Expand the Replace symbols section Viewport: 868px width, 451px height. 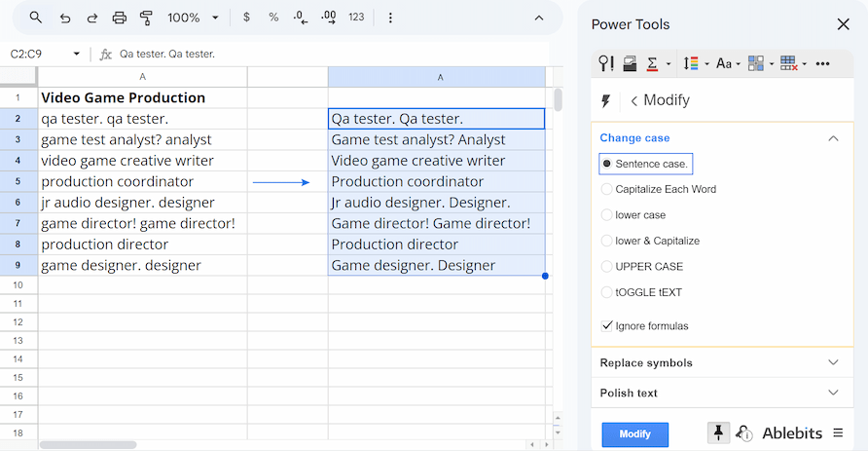point(833,363)
